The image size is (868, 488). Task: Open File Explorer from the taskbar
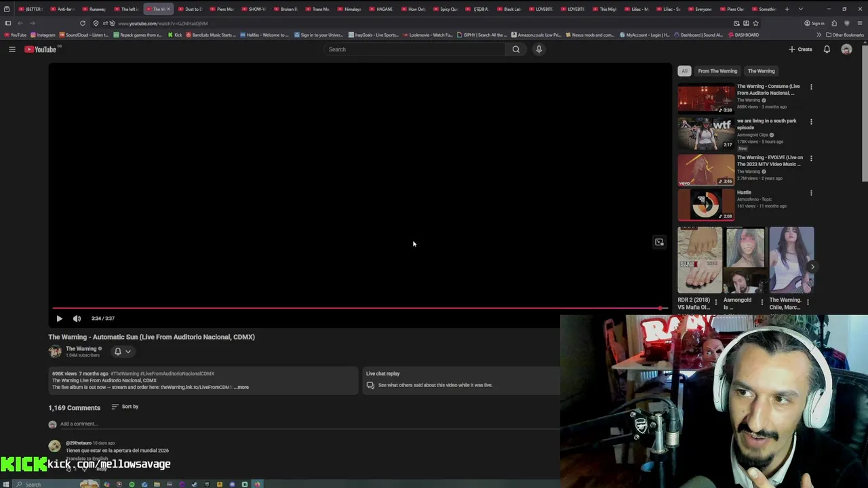(x=157, y=484)
